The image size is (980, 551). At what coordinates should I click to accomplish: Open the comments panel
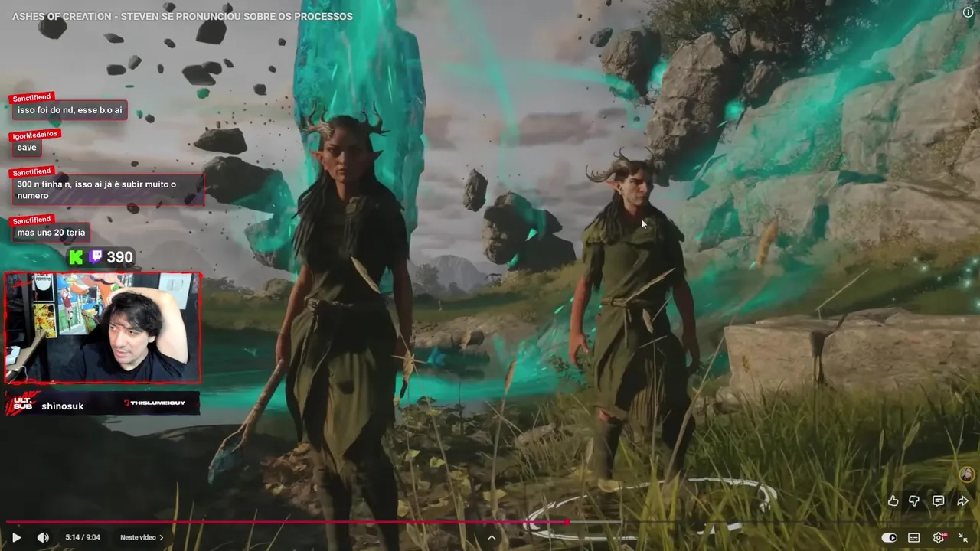tap(938, 500)
